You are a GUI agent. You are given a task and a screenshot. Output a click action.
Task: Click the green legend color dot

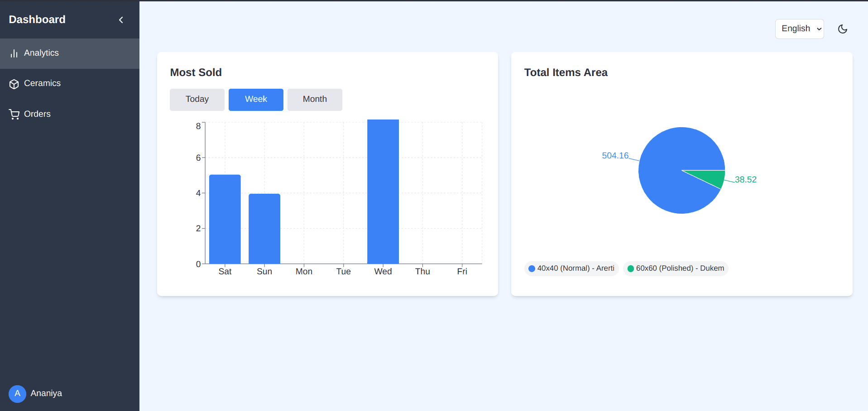point(630,269)
